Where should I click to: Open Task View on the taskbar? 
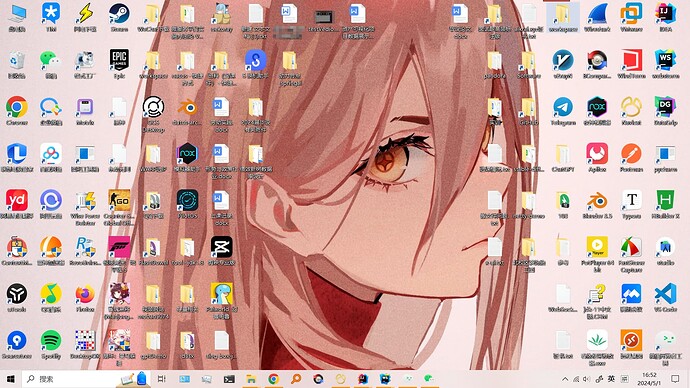(161, 379)
